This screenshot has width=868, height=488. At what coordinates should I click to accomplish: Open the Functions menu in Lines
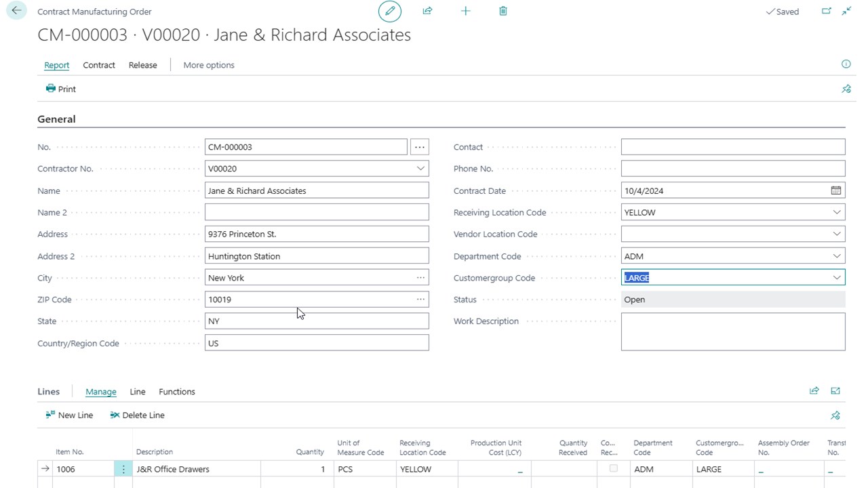176,392
